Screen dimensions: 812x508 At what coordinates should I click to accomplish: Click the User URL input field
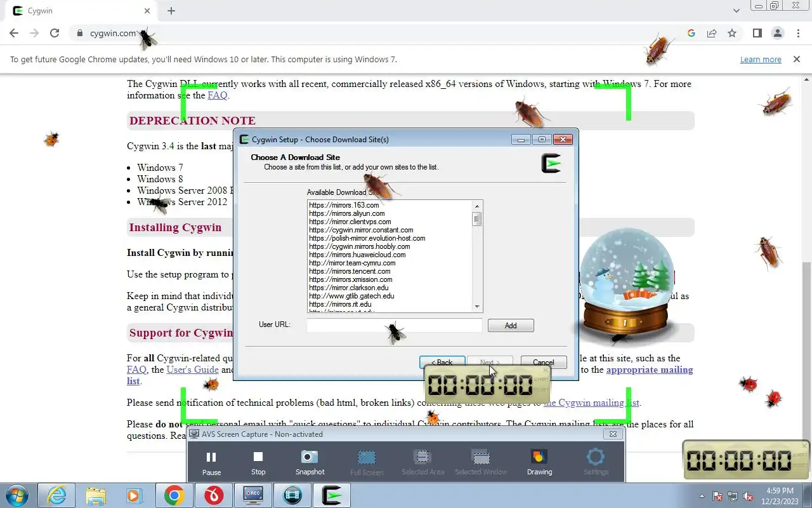tap(395, 325)
